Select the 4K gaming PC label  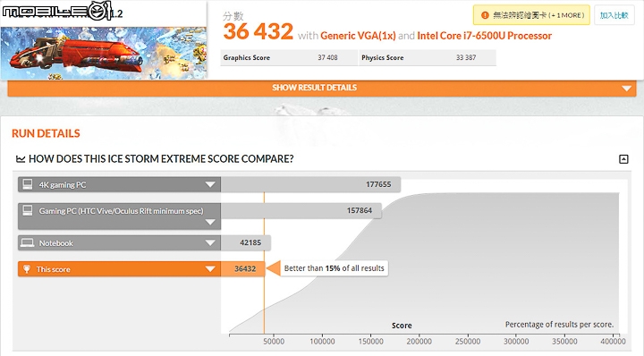click(63, 185)
